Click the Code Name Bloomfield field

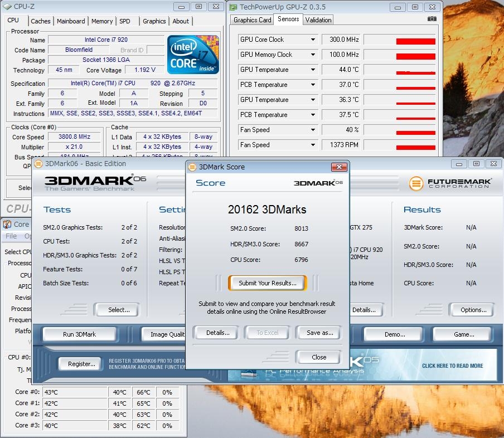[79, 50]
